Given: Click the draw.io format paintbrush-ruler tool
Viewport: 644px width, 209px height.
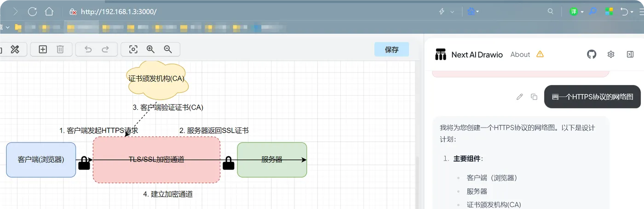Looking at the screenshot, I should [15, 49].
